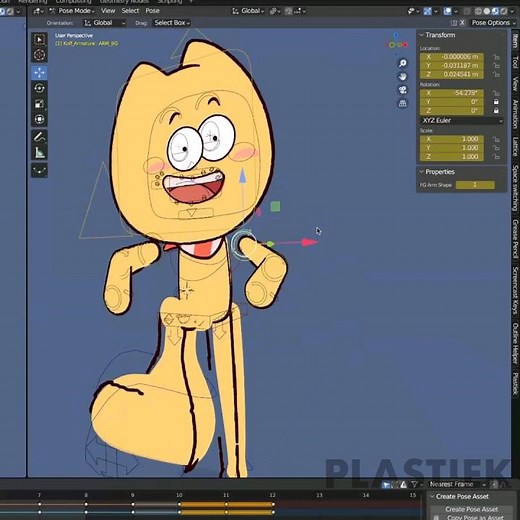Toggle Location Z lock
Image resolution: width=520 pixels, height=520 pixels.
point(496,74)
